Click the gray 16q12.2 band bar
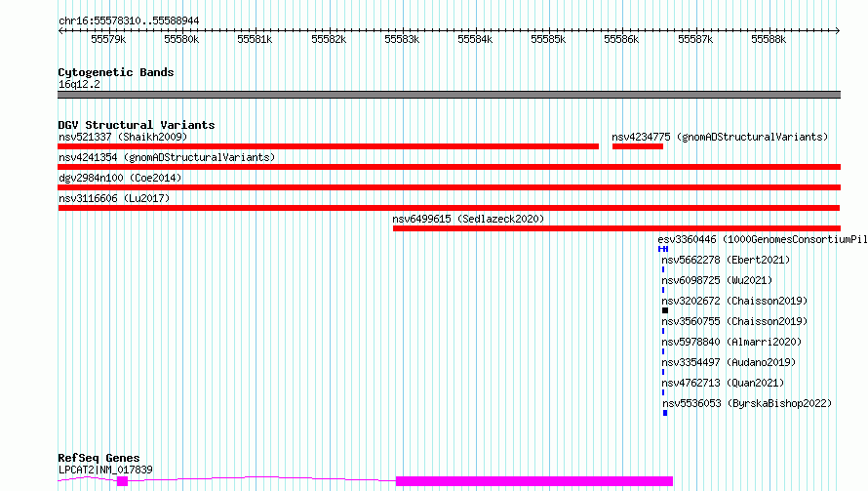868x491 pixels. point(449,95)
